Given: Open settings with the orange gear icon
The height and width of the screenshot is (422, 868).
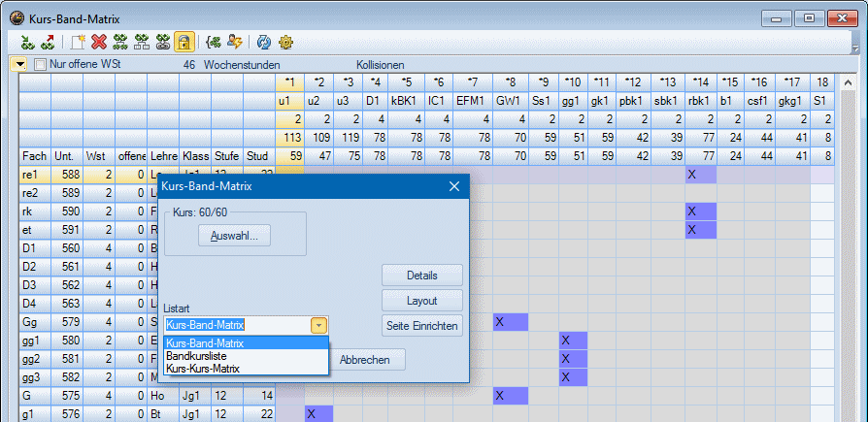Looking at the screenshot, I should click(x=285, y=42).
